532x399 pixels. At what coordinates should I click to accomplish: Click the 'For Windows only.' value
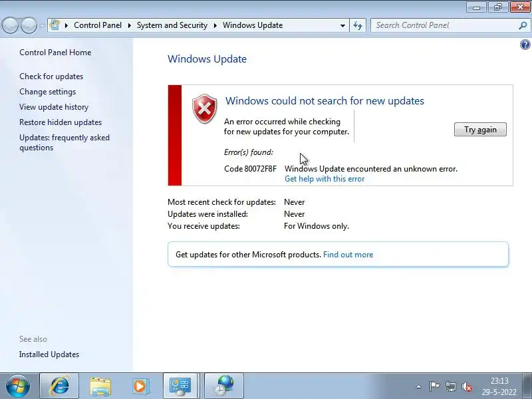click(317, 226)
